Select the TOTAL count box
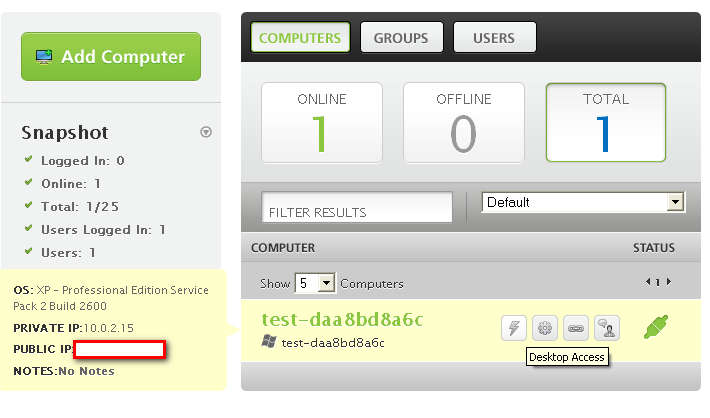 [606, 122]
